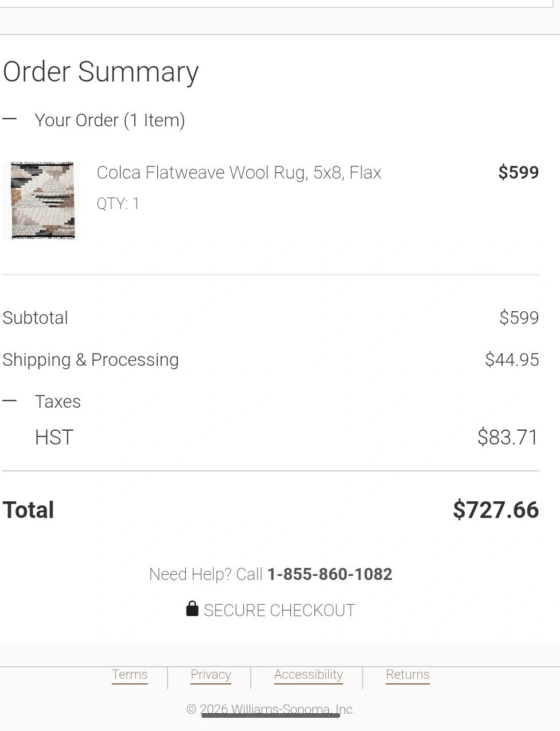Click the Colca Flatweave Wool Rug title
This screenshot has height=731, width=560.
click(x=239, y=172)
